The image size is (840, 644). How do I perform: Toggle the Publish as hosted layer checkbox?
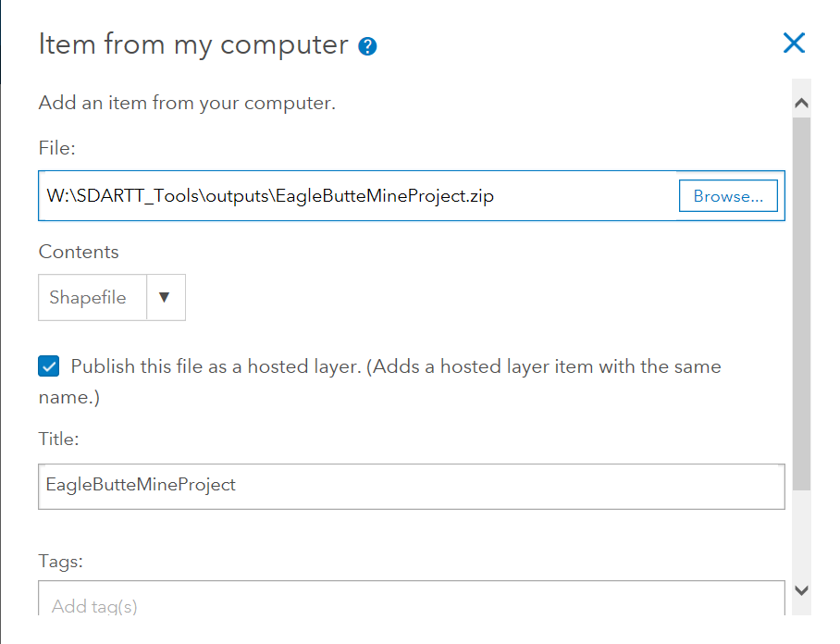[x=49, y=366]
